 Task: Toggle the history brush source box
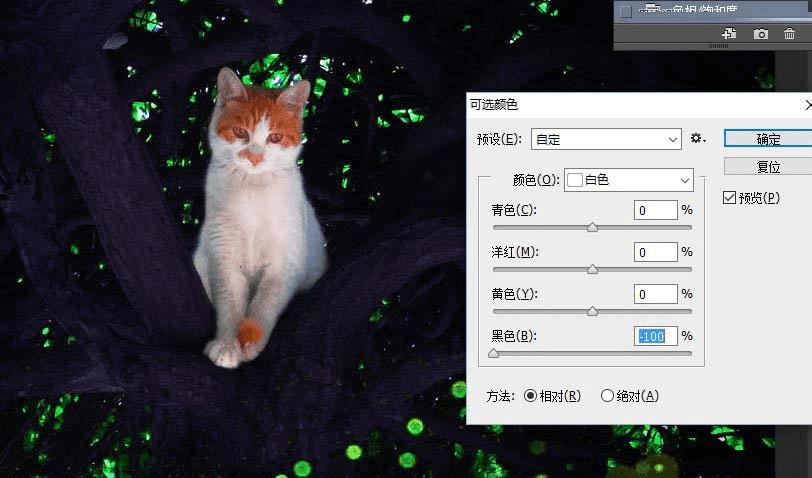626,11
